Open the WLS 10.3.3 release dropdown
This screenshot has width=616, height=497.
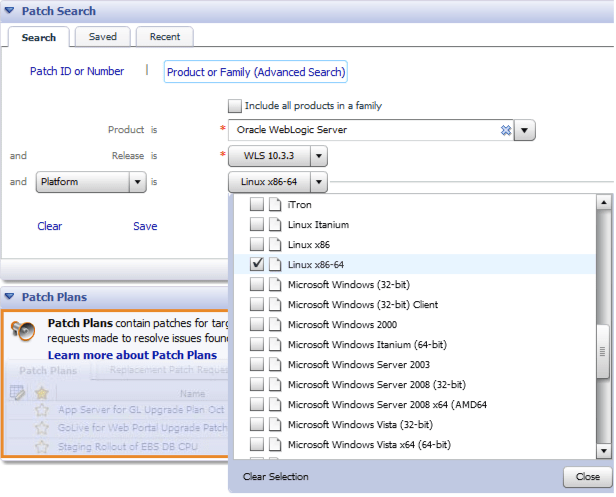318,156
